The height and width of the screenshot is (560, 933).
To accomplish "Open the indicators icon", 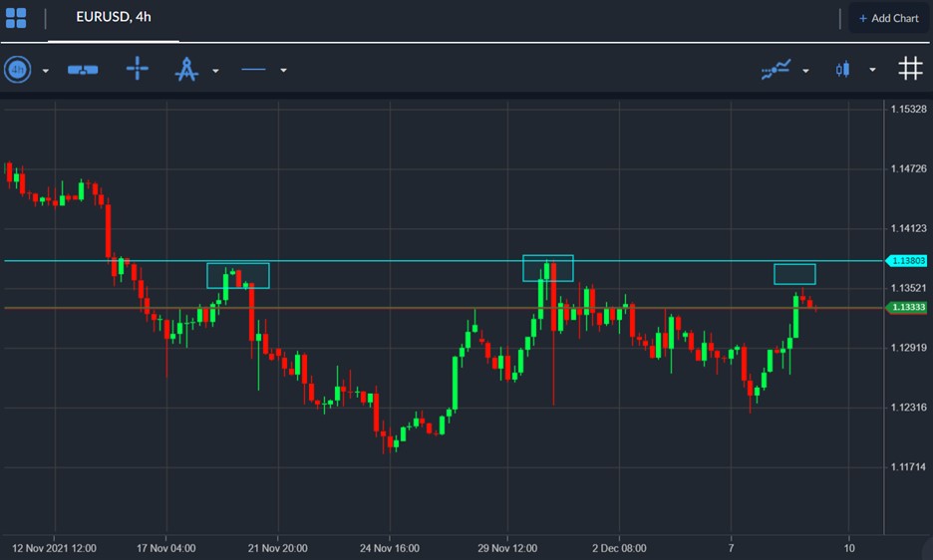I will [x=776, y=70].
